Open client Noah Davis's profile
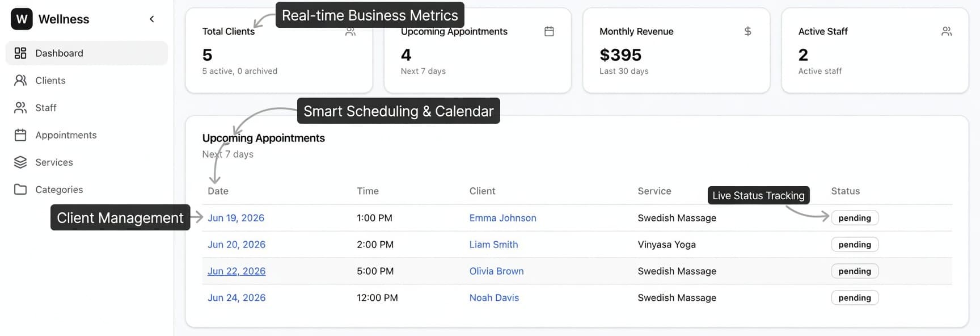The image size is (980, 336). (x=495, y=298)
